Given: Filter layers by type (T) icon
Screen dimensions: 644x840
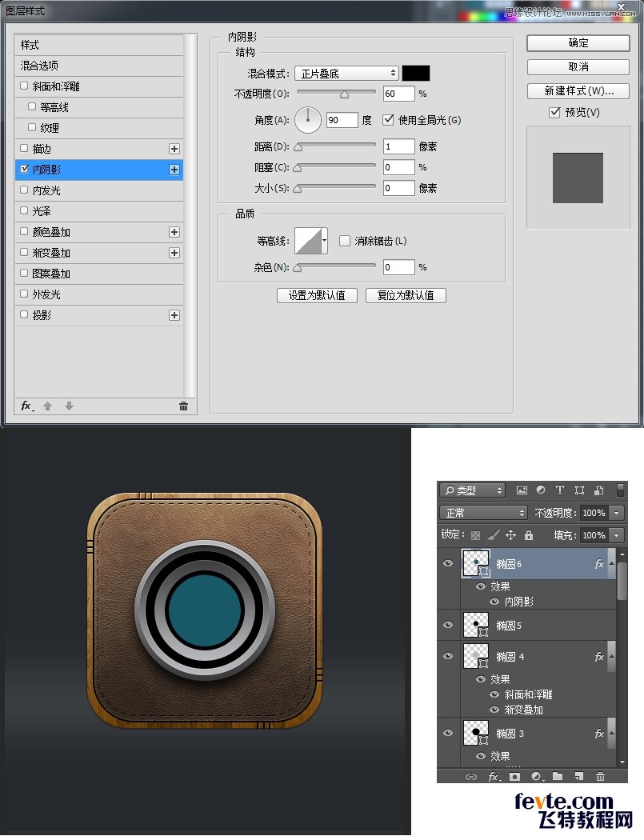Looking at the screenshot, I should [560, 490].
